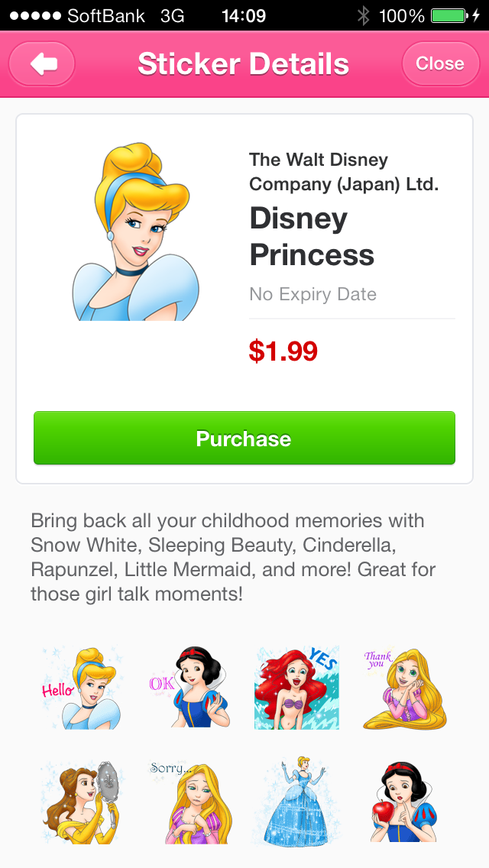Tap The Walt Disney Company (Japan) Ltd. name
This screenshot has height=868, width=489.
coord(344,172)
